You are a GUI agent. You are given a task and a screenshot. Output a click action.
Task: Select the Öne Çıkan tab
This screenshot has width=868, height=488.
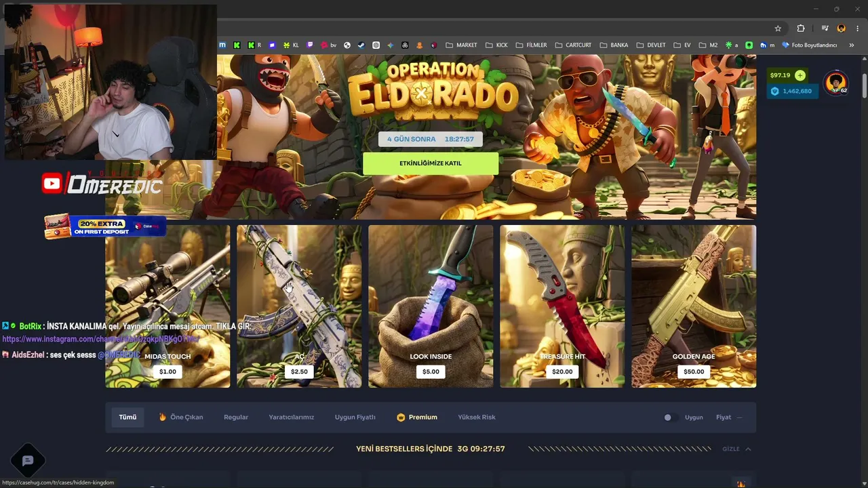tap(181, 418)
